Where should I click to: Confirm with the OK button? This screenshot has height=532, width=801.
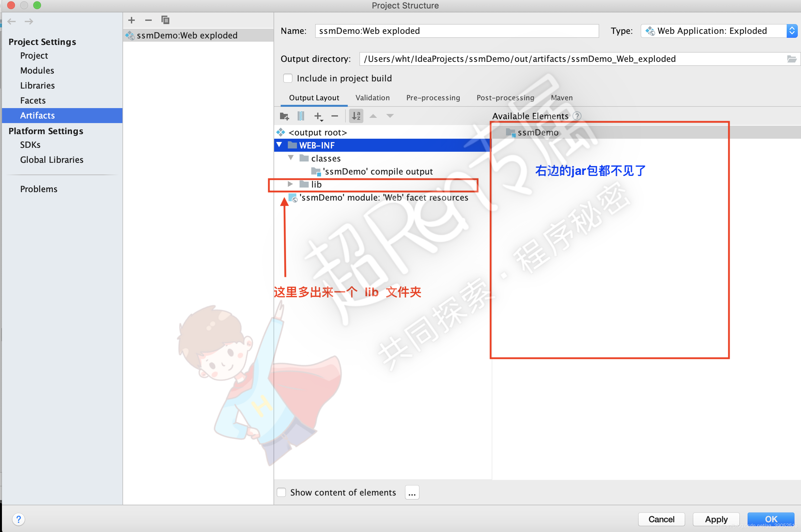[x=771, y=519]
